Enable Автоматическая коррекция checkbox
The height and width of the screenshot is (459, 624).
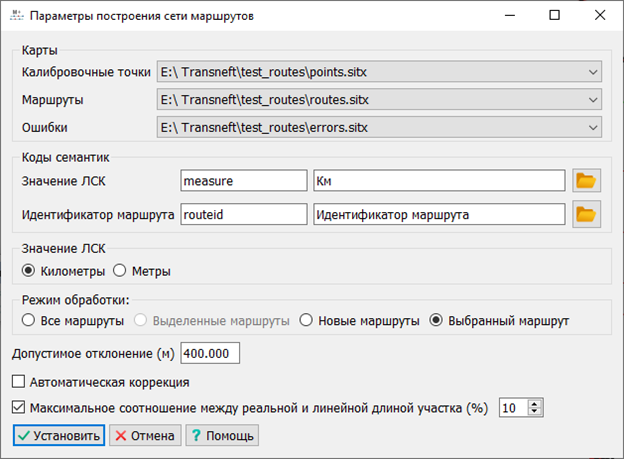point(18,382)
